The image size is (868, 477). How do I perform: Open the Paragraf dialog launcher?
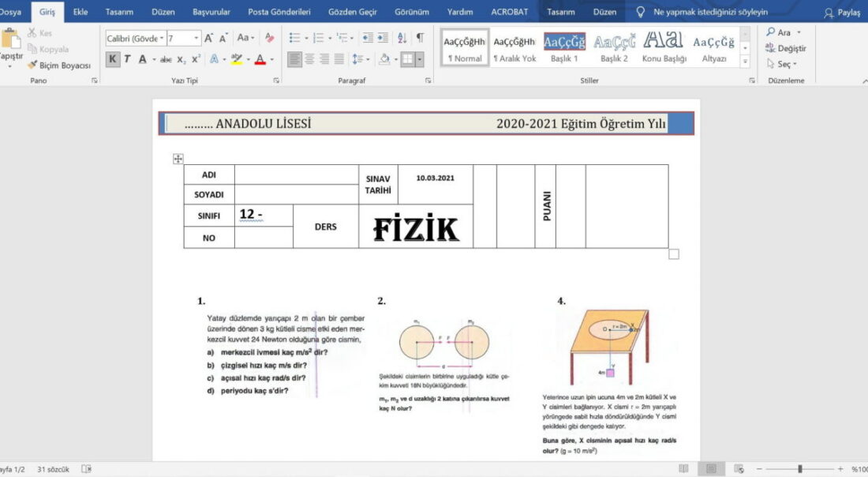coord(428,81)
